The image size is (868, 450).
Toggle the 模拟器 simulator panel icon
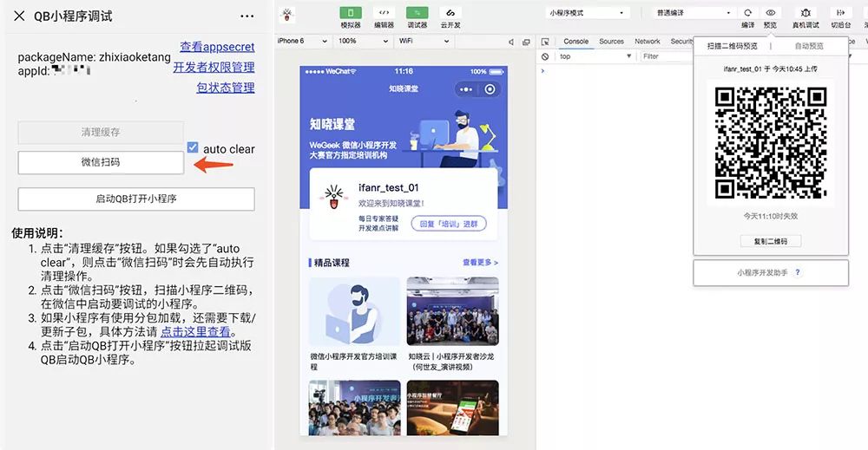tap(351, 13)
